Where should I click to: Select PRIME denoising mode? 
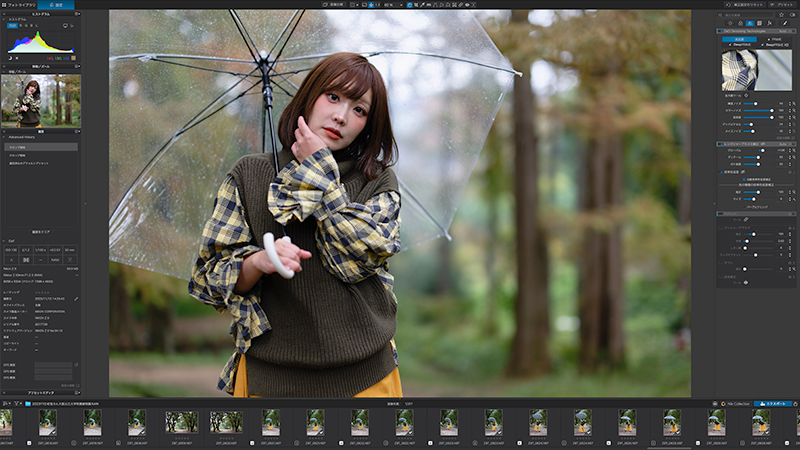[776, 39]
